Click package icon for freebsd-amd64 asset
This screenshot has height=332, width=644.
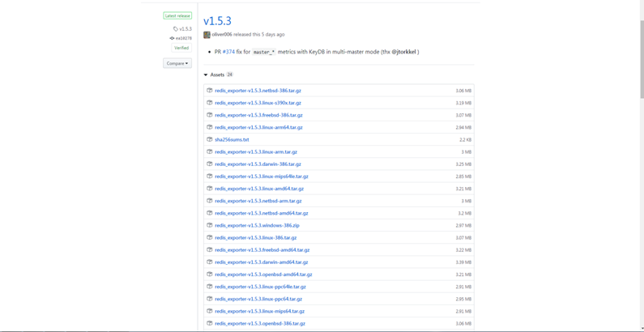[x=210, y=250]
